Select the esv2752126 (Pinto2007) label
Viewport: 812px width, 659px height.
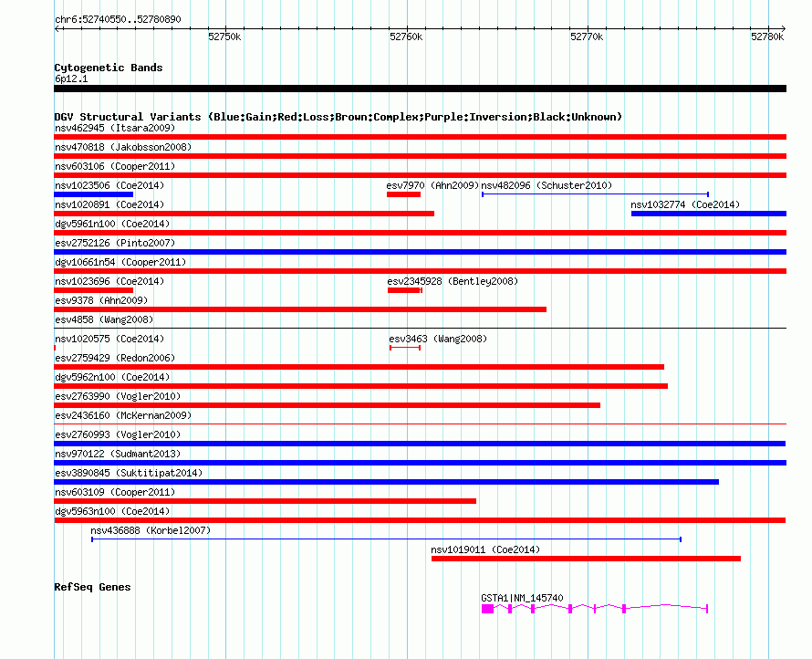(115, 243)
